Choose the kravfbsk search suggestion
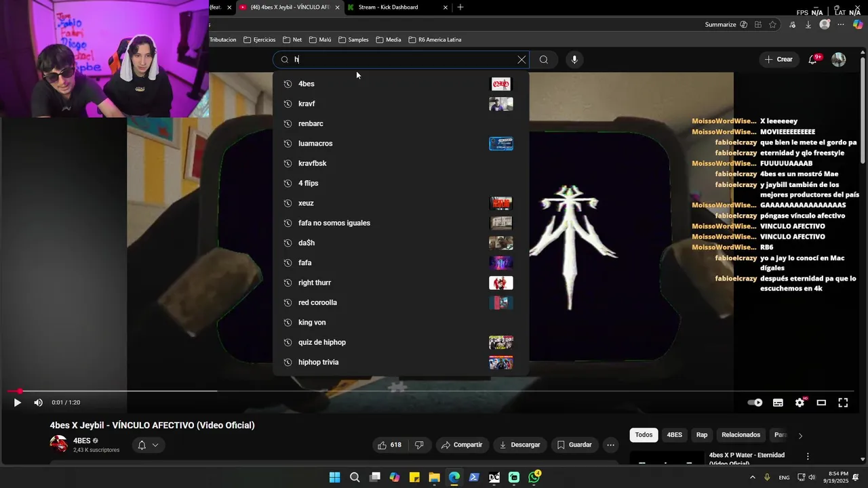This screenshot has height=488, width=868. tap(401, 163)
